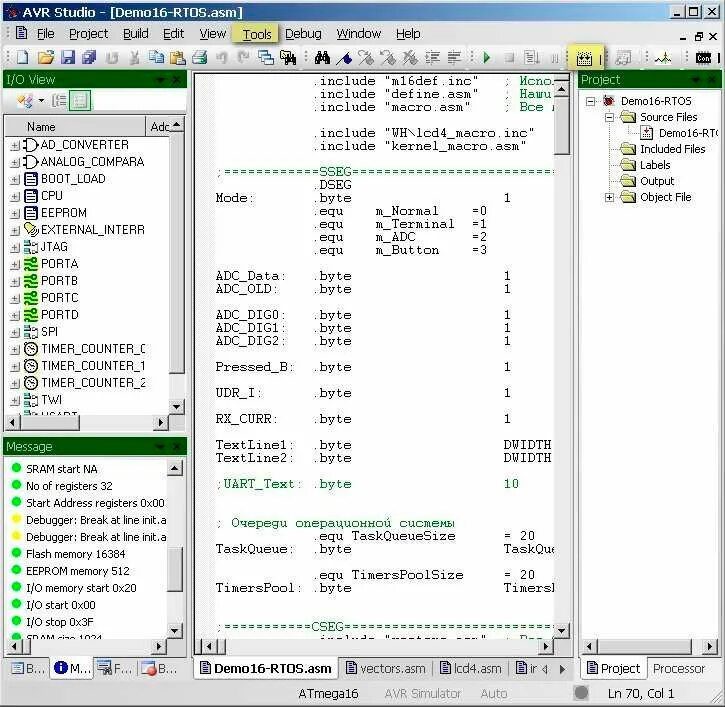
Task: Select the Message tab with info icon
Action: pos(72,668)
